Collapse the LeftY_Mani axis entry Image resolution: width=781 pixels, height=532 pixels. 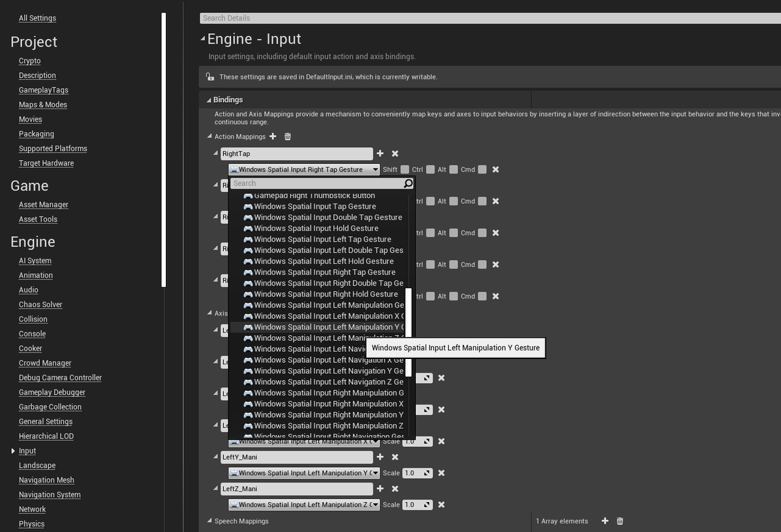[x=216, y=457]
